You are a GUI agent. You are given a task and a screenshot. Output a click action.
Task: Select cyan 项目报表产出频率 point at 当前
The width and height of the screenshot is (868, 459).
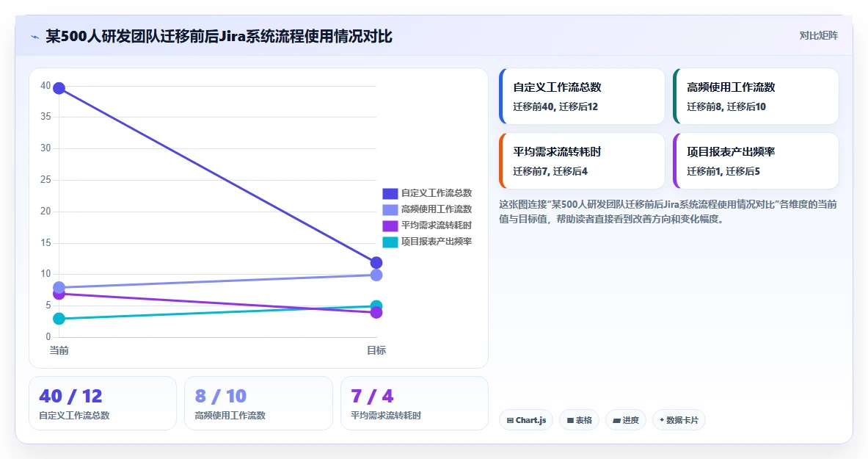click(x=59, y=319)
